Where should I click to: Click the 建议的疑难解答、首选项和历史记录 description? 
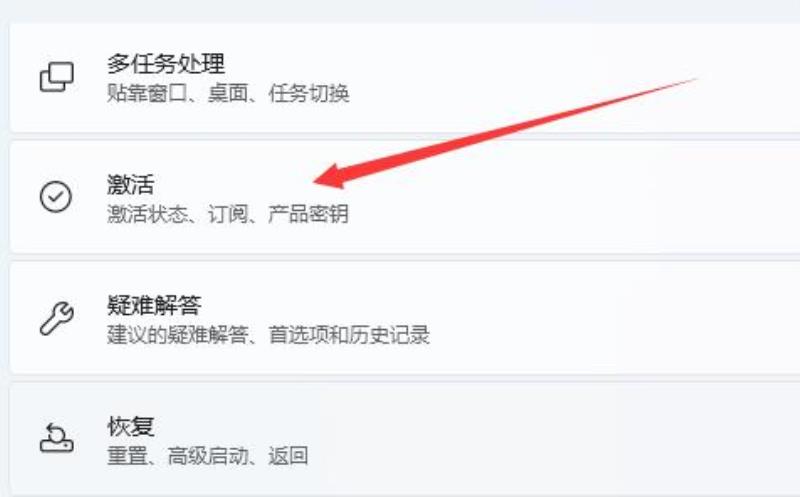pos(268,335)
